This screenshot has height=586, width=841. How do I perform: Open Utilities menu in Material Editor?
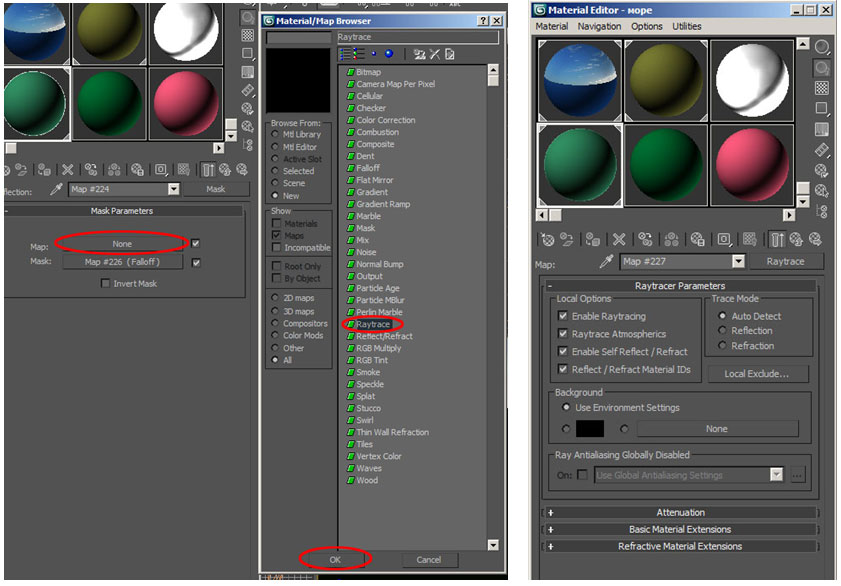click(687, 26)
